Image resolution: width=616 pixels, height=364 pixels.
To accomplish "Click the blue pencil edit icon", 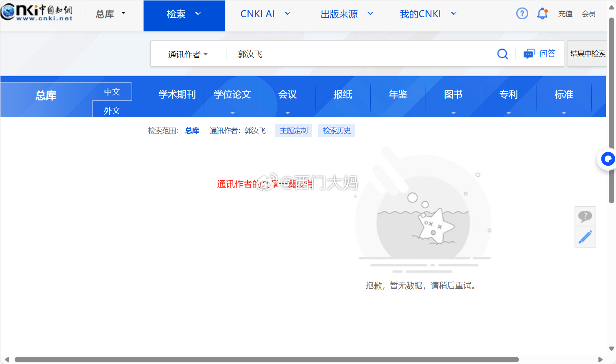I will click(x=585, y=237).
